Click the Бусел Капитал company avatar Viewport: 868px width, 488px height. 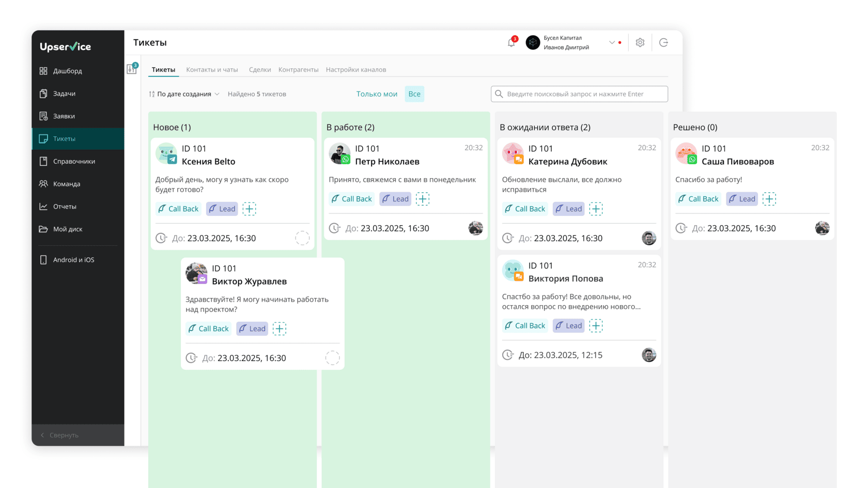[533, 42]
